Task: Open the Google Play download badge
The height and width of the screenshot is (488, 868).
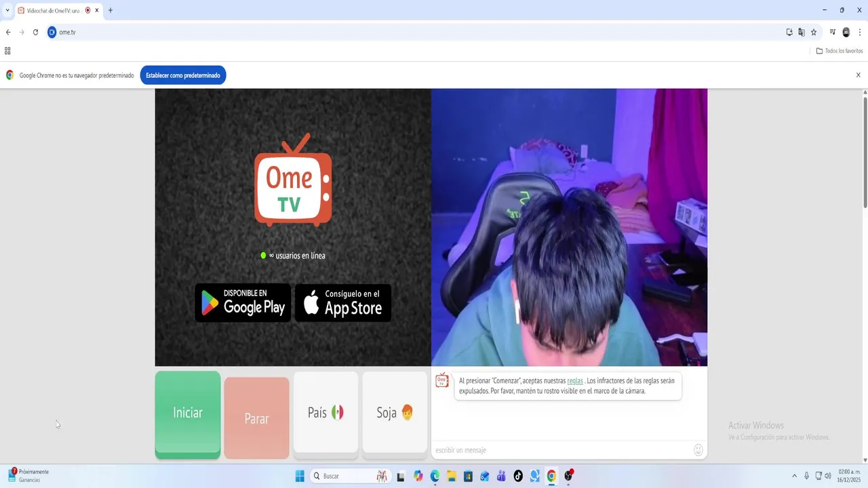Action: pyautogui.click(x=243, y=303)
